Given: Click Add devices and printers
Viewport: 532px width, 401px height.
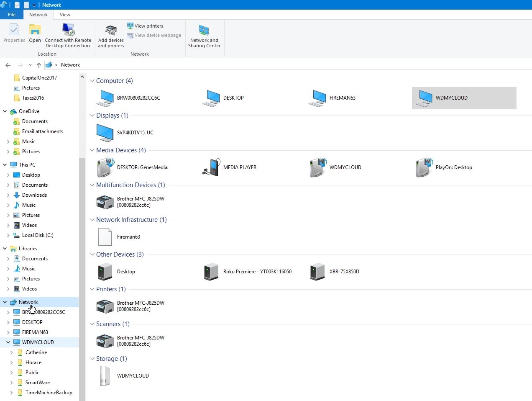Looking at the screenshot, I should click(x=111, y=36).
